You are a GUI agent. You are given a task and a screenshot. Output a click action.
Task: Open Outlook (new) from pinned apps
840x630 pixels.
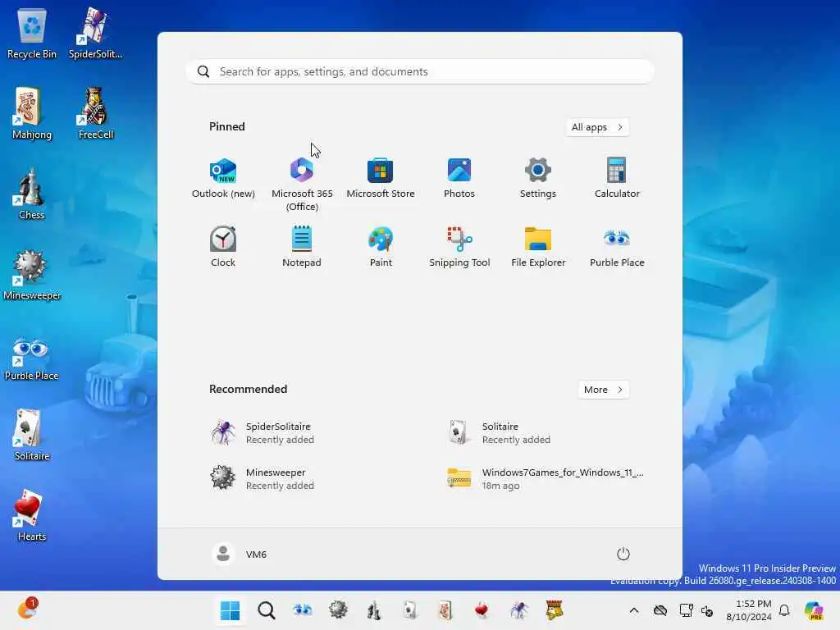[x=223, y=178]
